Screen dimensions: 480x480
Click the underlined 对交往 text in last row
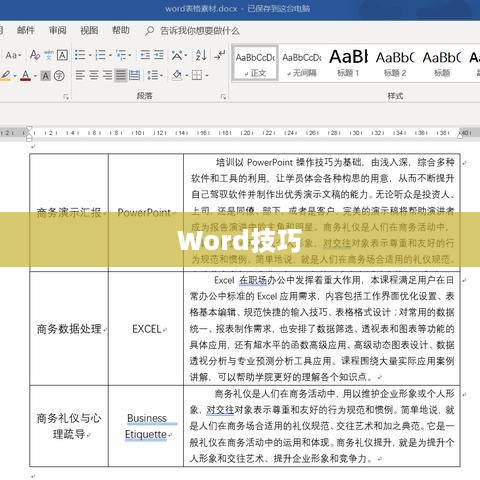pos(220,410)
